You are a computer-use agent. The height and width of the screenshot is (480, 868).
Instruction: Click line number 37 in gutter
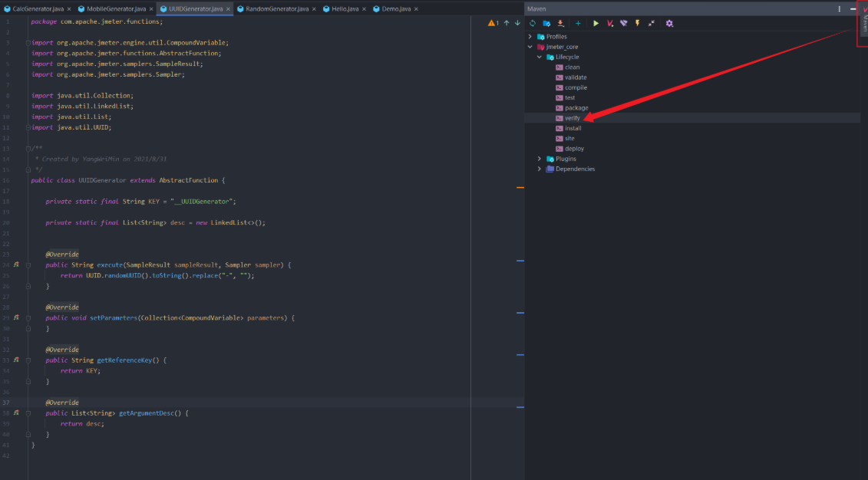(x=5, y=403)
